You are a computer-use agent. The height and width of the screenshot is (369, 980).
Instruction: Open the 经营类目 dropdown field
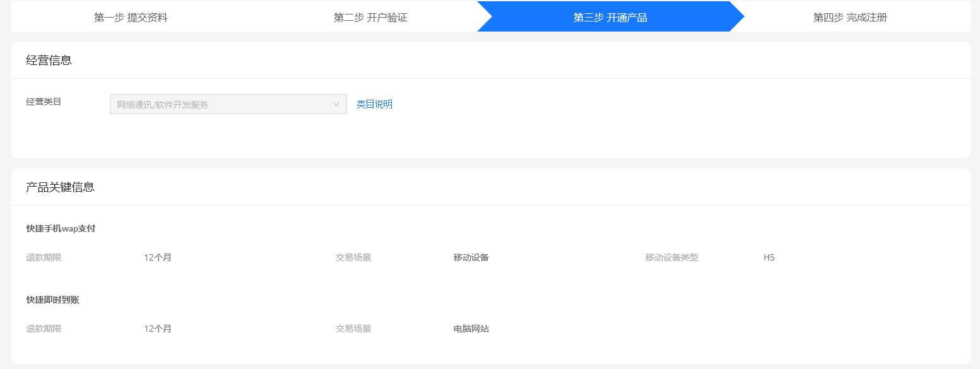(221, 104)
